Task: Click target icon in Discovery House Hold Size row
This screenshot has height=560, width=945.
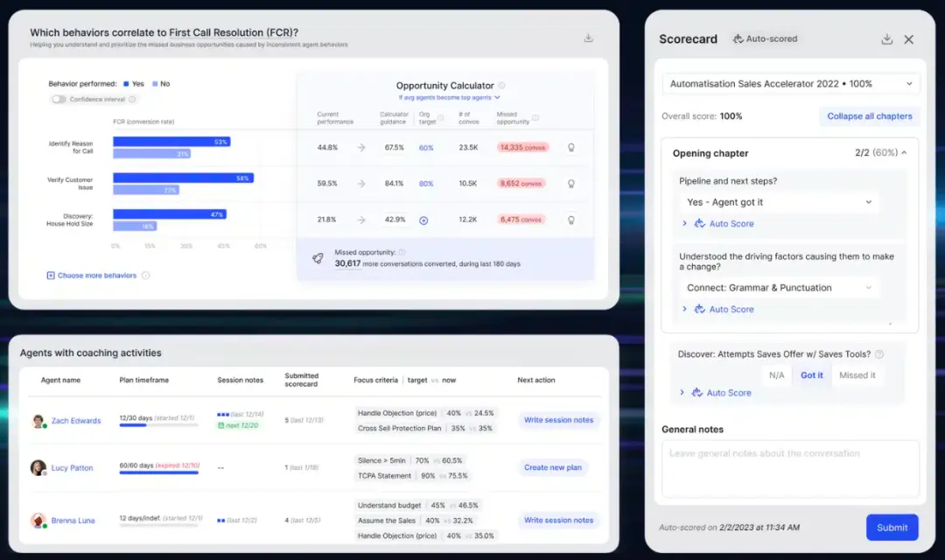Action: [x=424, y=220]
